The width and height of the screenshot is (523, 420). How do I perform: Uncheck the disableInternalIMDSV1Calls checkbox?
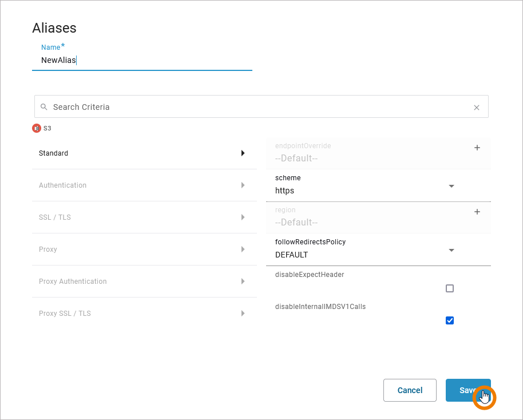[449, 320]
